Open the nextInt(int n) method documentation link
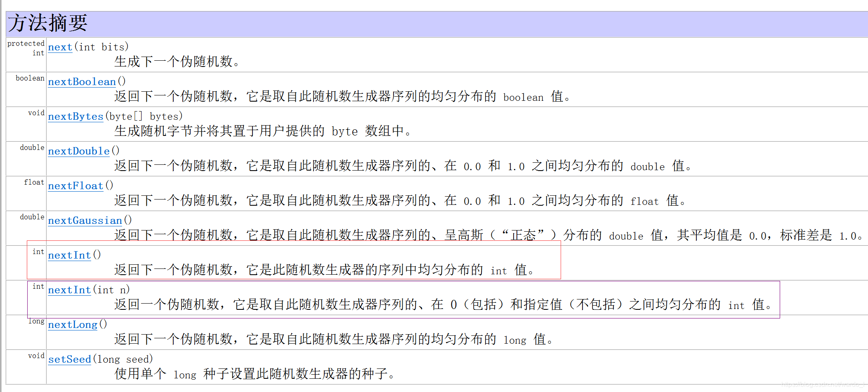 69,290
